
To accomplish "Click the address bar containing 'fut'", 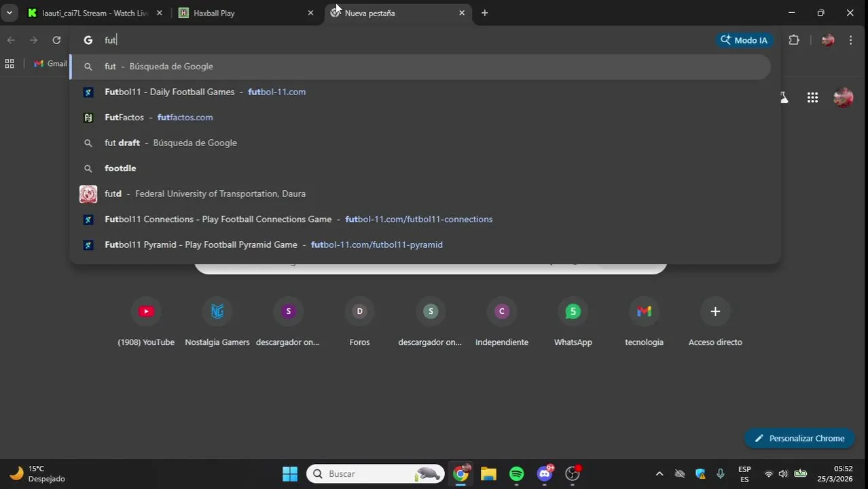I will [x=408, y=40].
